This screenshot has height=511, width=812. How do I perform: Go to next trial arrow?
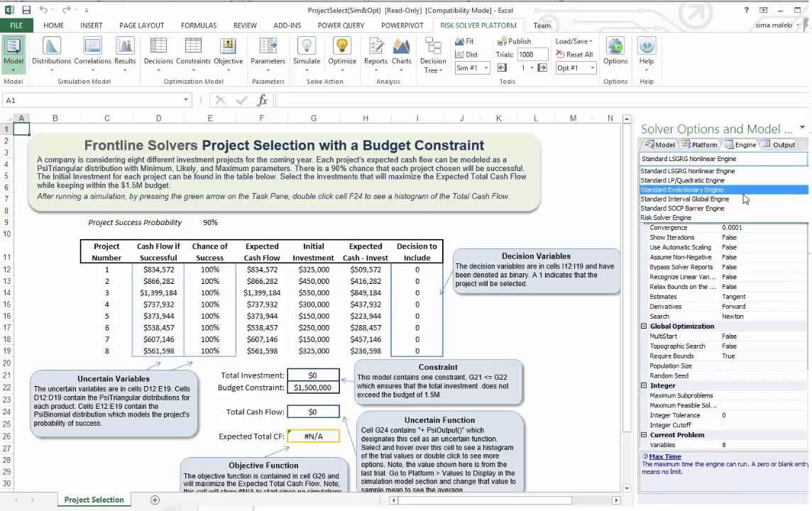click(542, 68)
